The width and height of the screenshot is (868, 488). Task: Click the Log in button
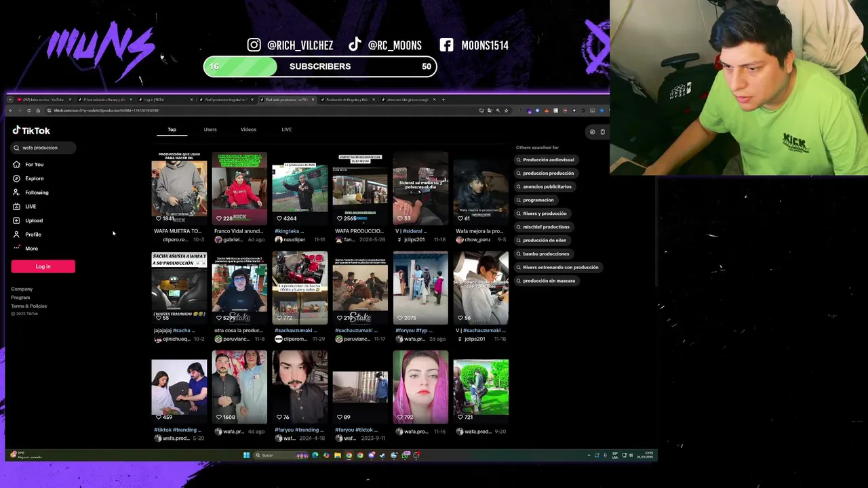point(43,266)
